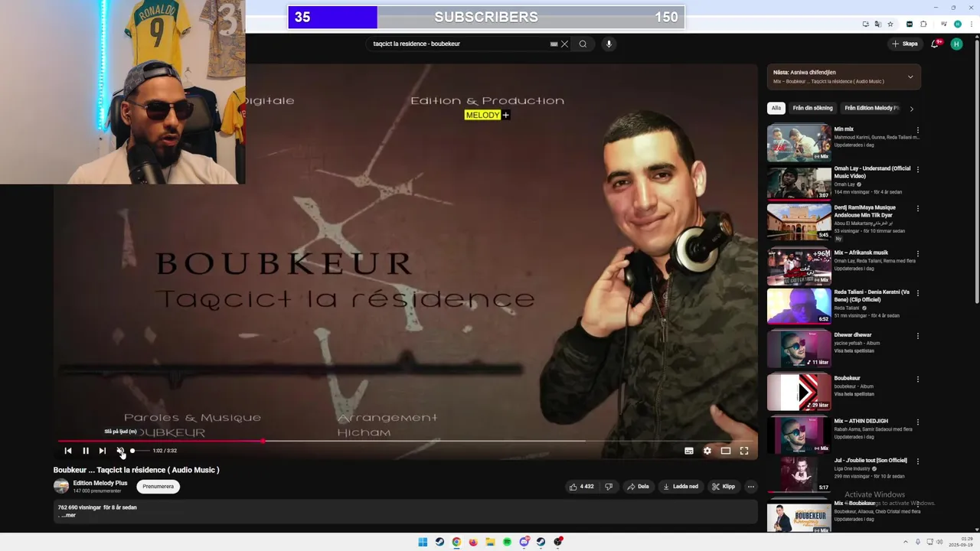Open the Chrome translate page icon

pos(878,24)
